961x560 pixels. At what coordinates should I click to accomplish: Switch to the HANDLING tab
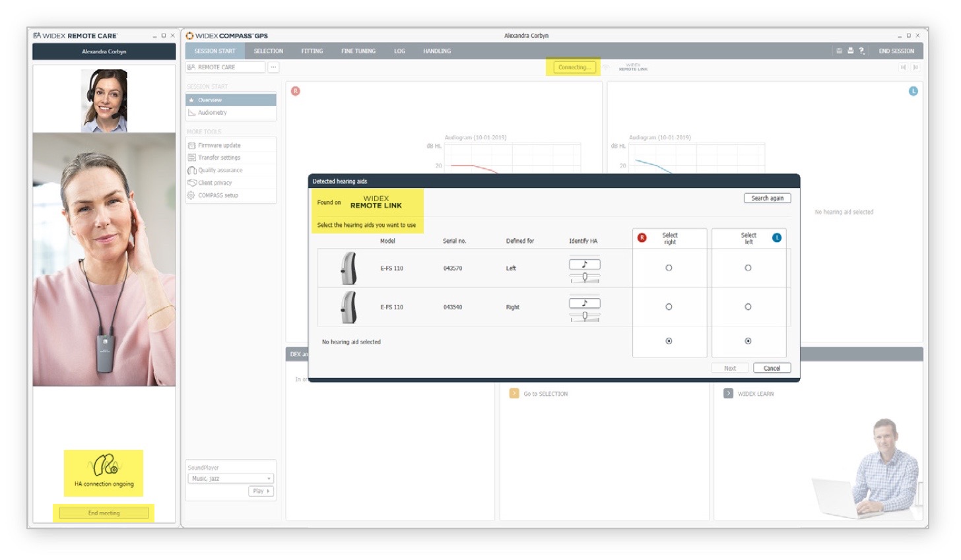(437, 51)
